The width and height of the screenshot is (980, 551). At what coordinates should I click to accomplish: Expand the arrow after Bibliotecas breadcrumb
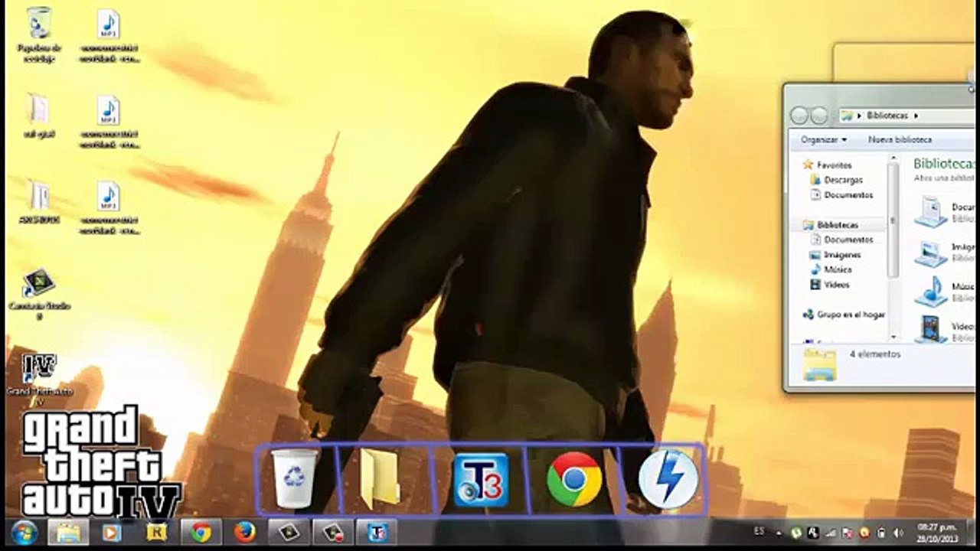(x=916, y=116)
